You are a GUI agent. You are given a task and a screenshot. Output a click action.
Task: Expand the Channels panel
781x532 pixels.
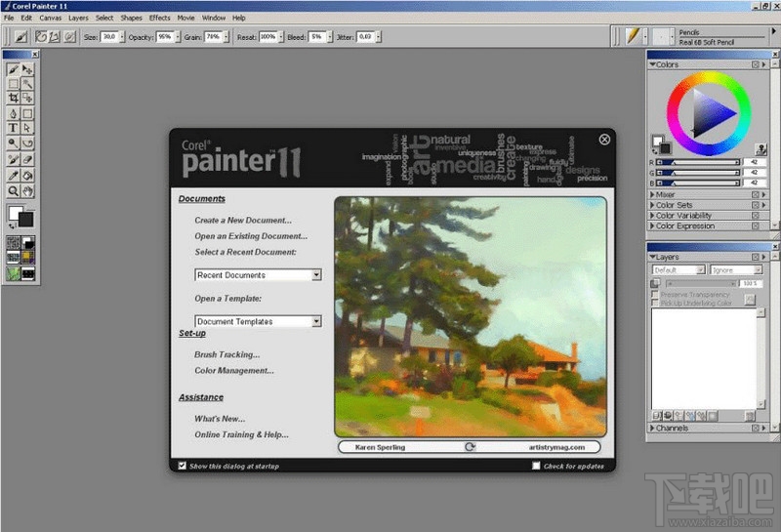[652, 428]
